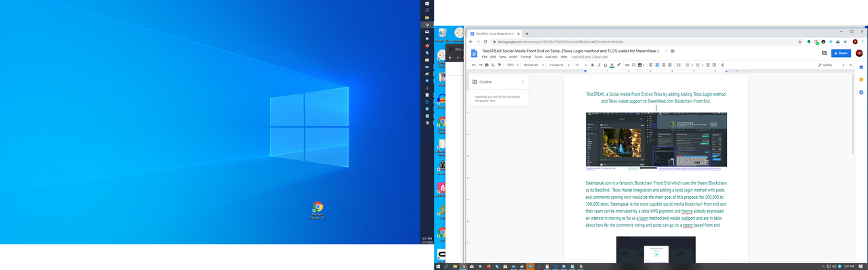Open a new Chrome tab

click(x=527, y=33)
